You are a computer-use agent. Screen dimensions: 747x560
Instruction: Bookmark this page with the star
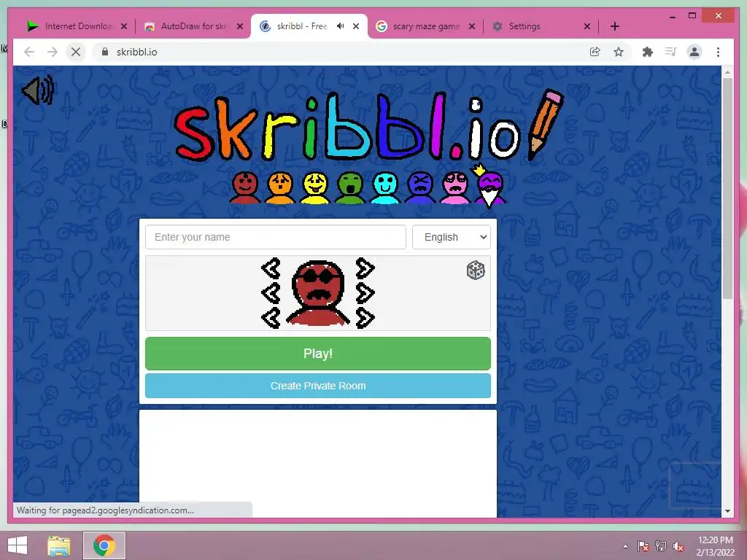pyautogui.click(x=619, y=52)
